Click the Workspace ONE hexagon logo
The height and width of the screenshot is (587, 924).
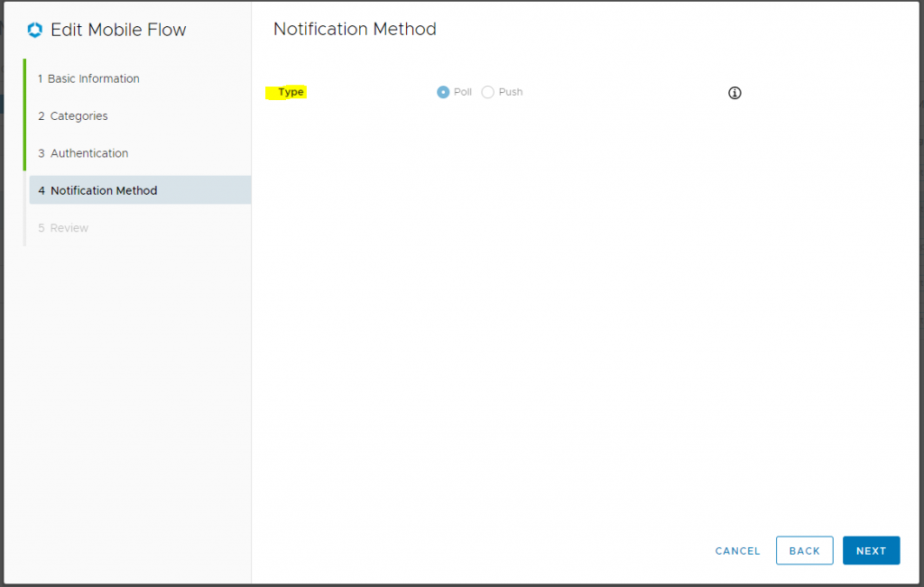(x=35, y=30)
